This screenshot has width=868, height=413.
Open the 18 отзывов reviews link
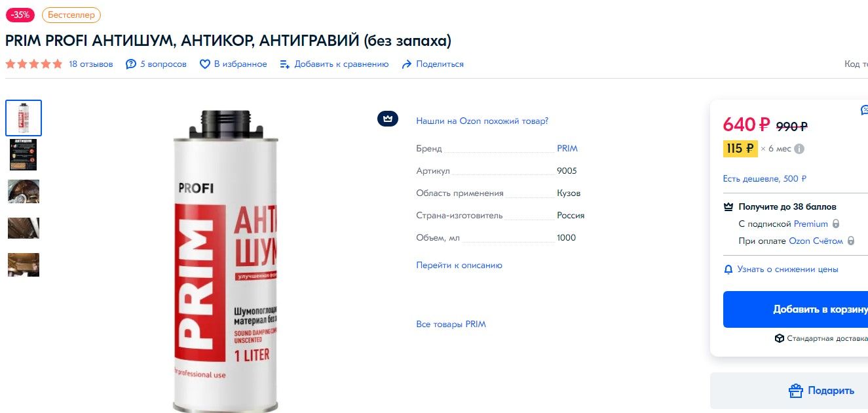point(91,64)
